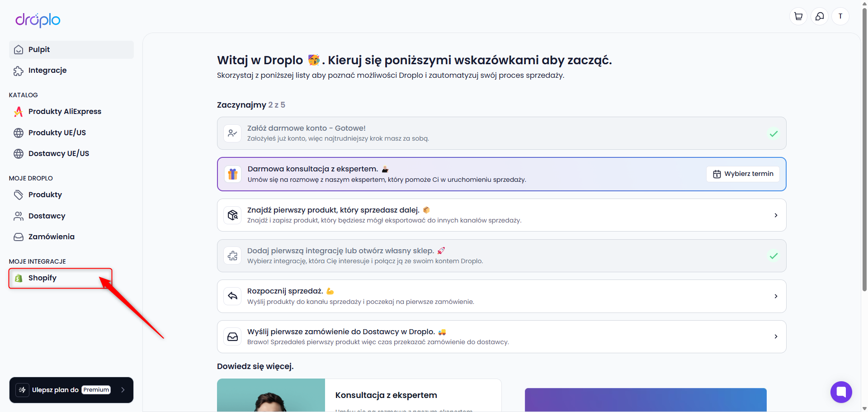Click the checkmark on account created step

(774, 133)
